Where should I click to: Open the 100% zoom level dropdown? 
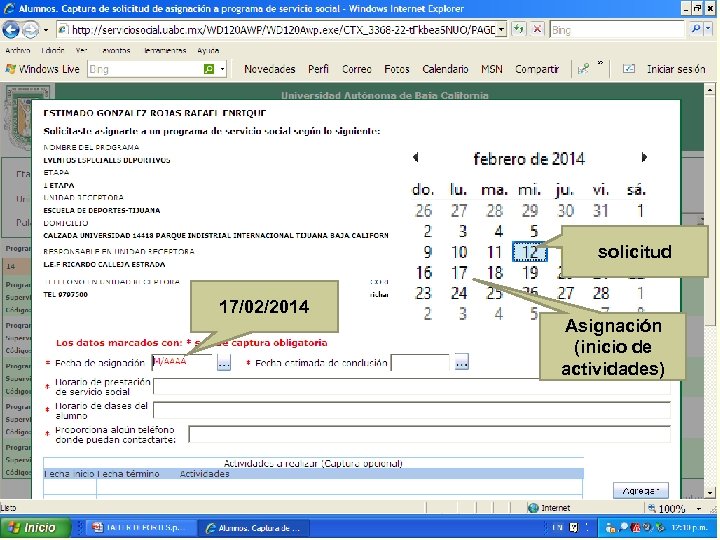pyautogui.click(x=698, y=508)
